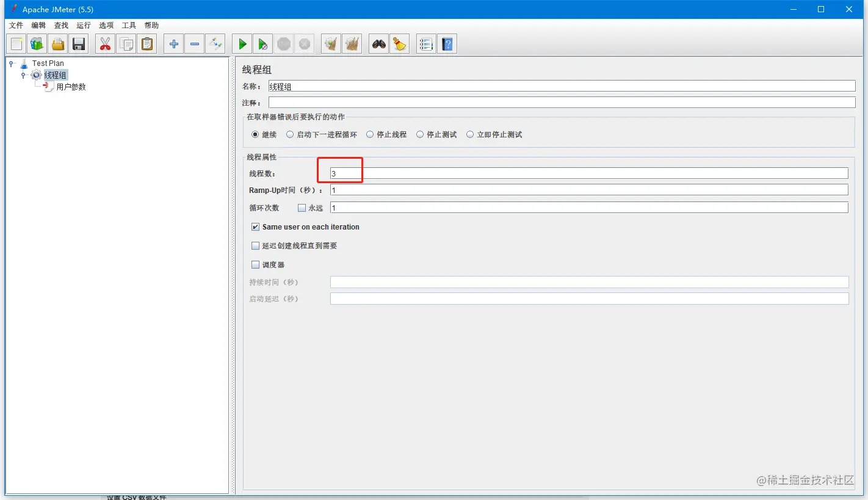
Task: Save the test plan with floppy icon
Action: tap(79, 44)
